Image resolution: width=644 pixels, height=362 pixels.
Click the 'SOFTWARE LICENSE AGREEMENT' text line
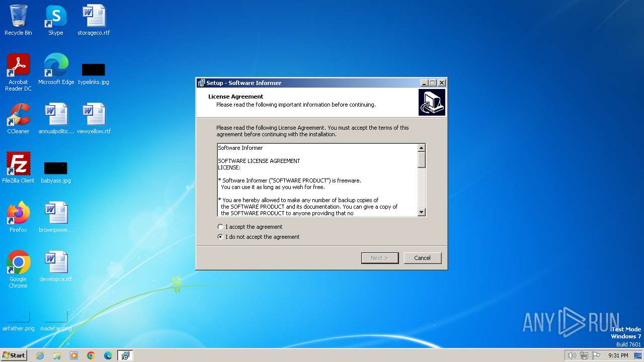click(259, 161)
